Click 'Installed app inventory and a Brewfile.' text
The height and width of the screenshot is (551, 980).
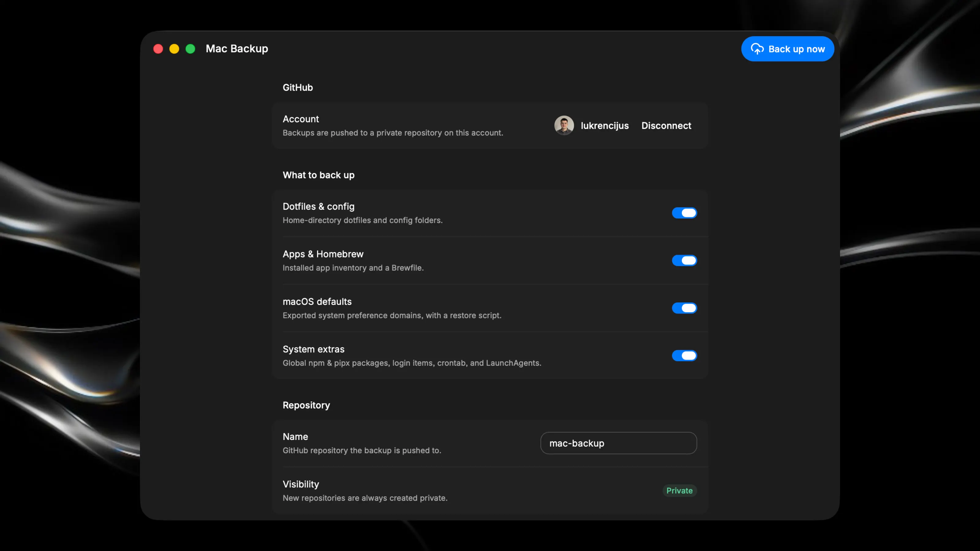click(353, 268)
